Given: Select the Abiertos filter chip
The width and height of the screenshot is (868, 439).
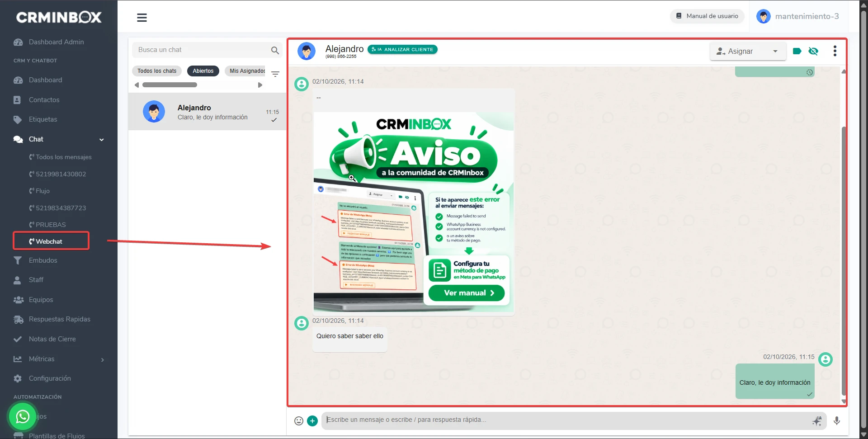Looking at the screenshot, I should pos(203,71).
